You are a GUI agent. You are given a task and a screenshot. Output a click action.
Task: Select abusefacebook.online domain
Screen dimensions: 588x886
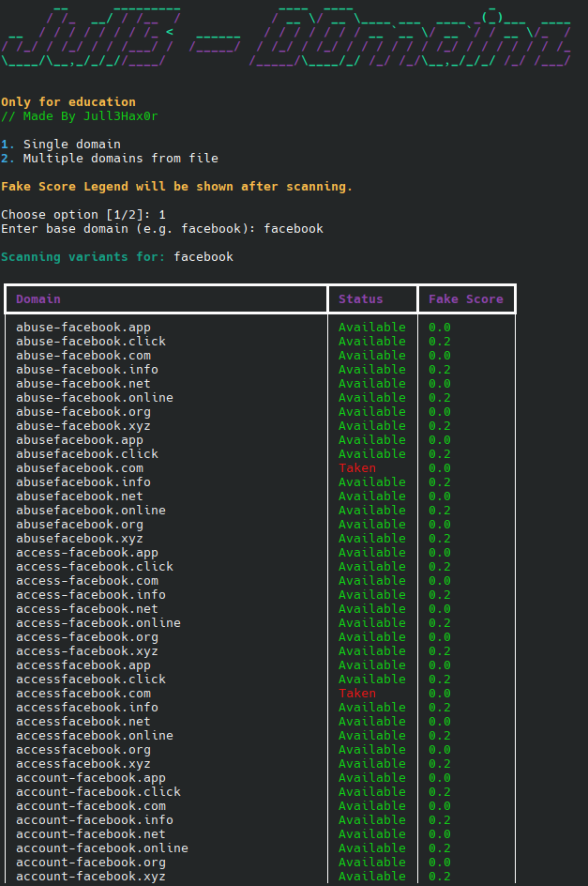(91, 511)
